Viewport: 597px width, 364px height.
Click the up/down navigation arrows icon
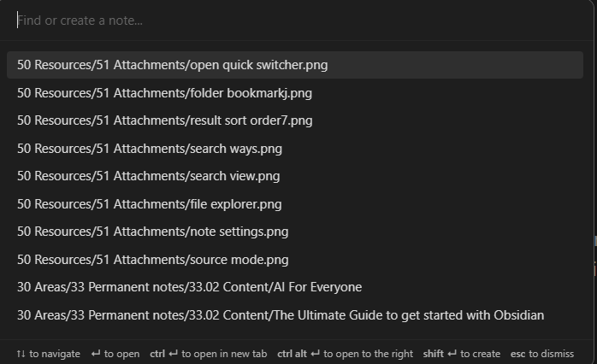[x=21, y=354]
